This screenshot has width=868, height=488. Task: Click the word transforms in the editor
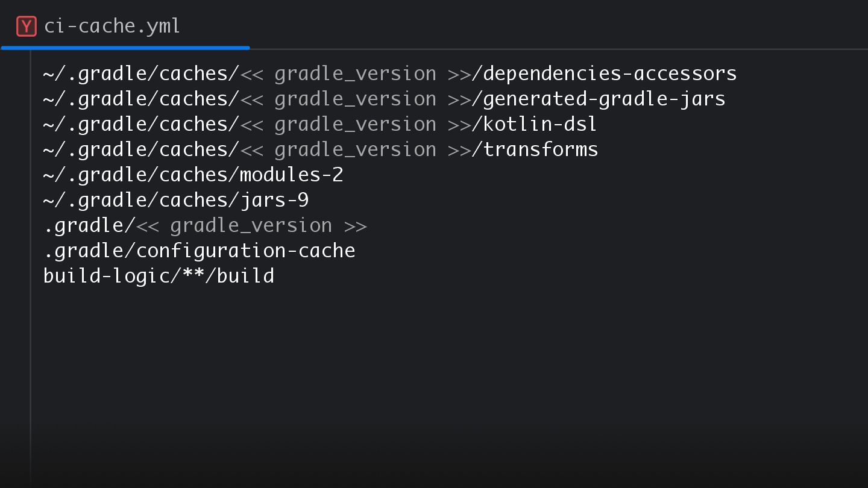click(x=541, y=149)
